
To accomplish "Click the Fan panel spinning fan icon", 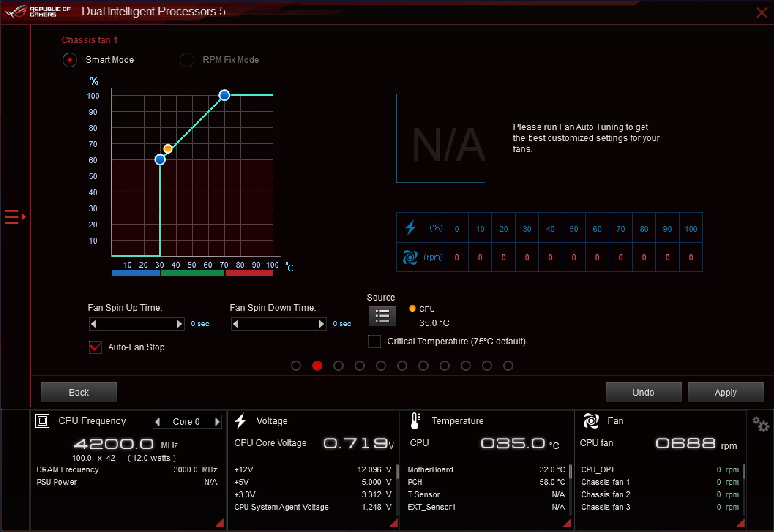I will [591, 421].
